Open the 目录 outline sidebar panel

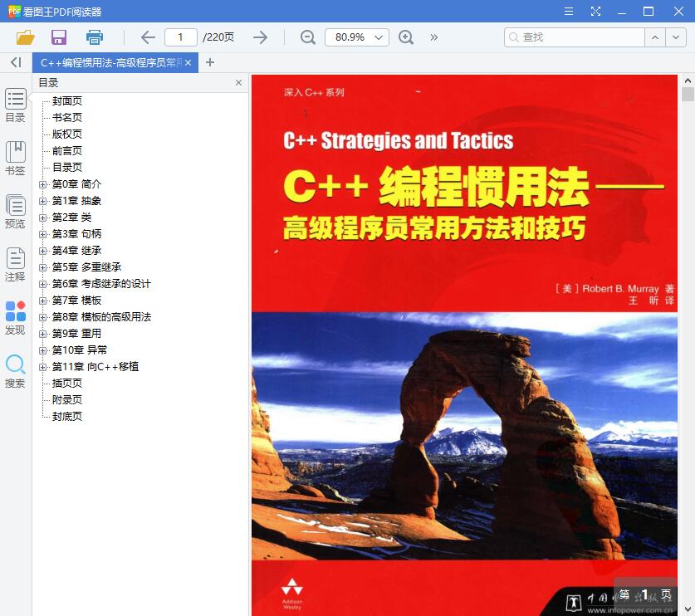point(15,105)
